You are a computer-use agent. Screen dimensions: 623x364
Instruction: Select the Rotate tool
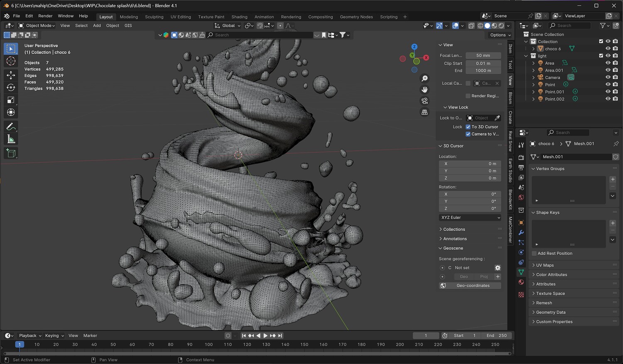(11, 87)
